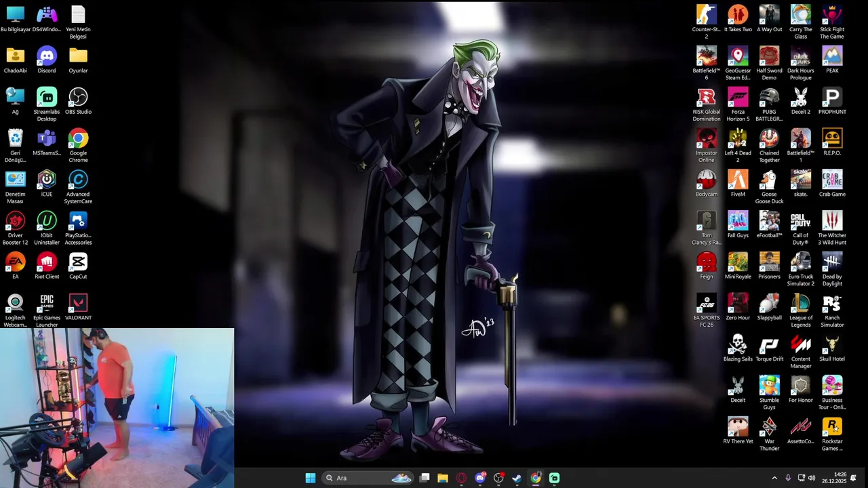This screenshot has width=868, height=488.
Task: Select the Bu bilgisayar icon
Action: [15, 19]
